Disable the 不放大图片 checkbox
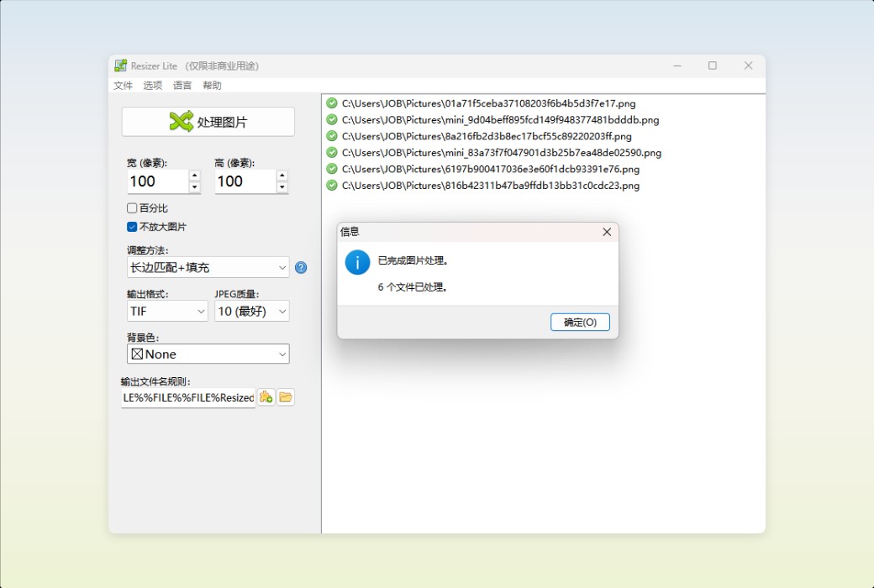 [x=132, y=226]
